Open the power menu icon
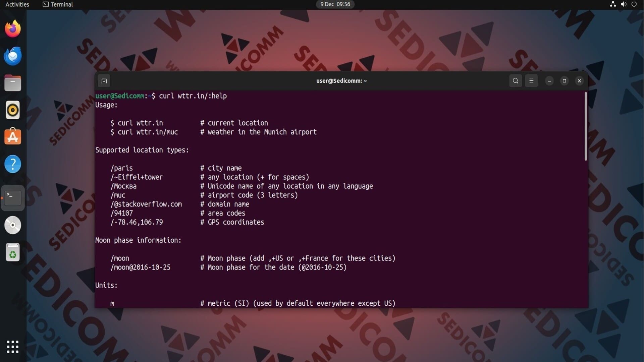This screenshot has width=644, height=362. point(634,4)
